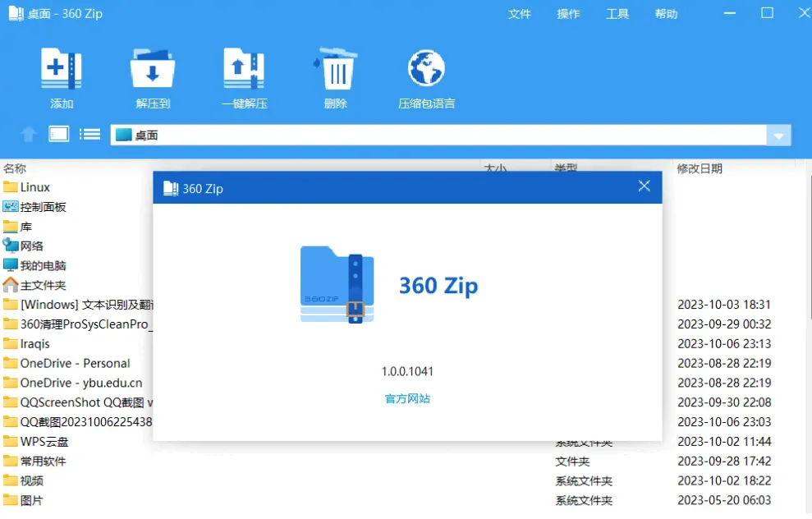Open the 帮助 menu
The width and height of the screenshot is (812, 519).
click(x=666, y=14)
